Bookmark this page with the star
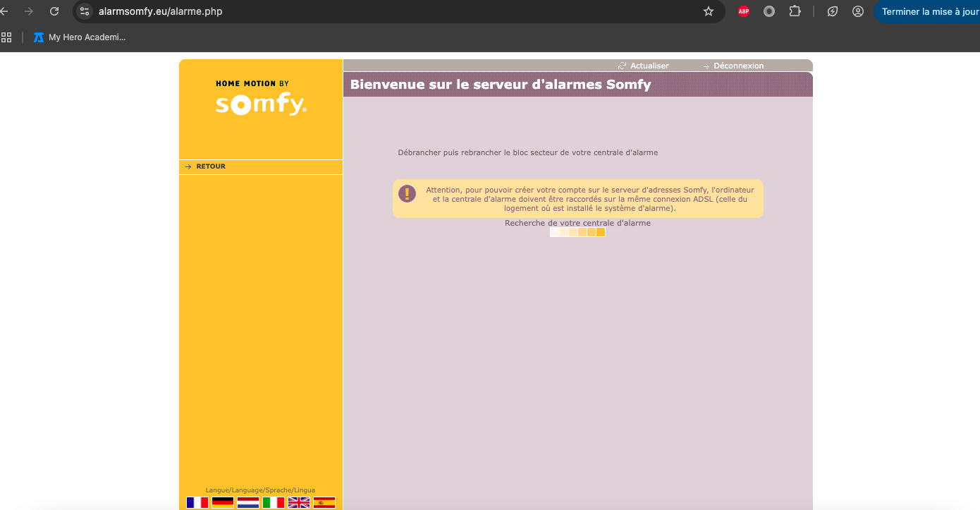This screenshot has width=980, height=510. click(x=709, y=11)
